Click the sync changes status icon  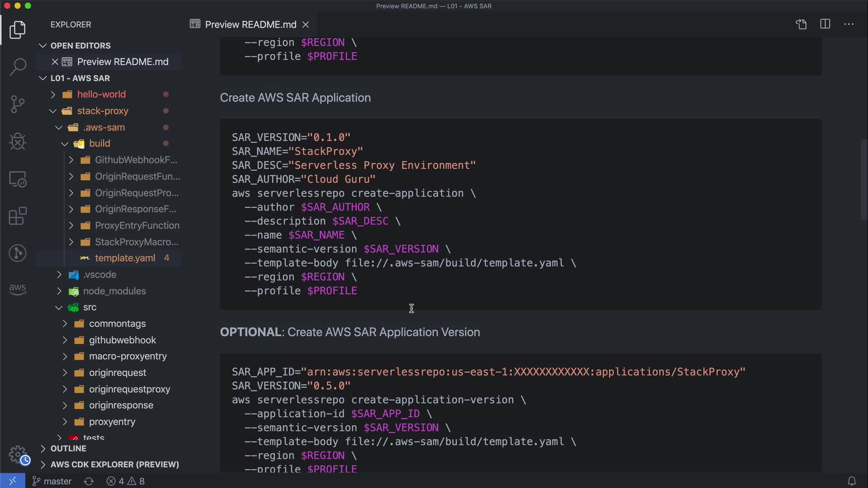(x=89, y=481)
